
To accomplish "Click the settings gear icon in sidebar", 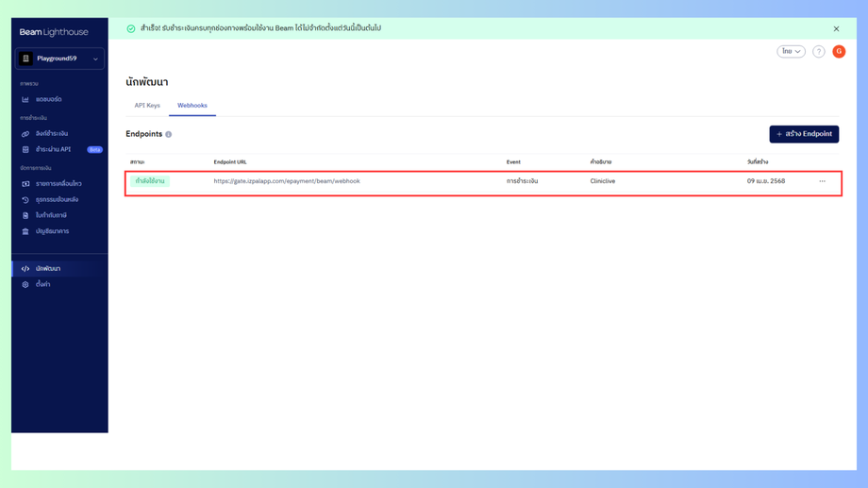I will point(25,285).
